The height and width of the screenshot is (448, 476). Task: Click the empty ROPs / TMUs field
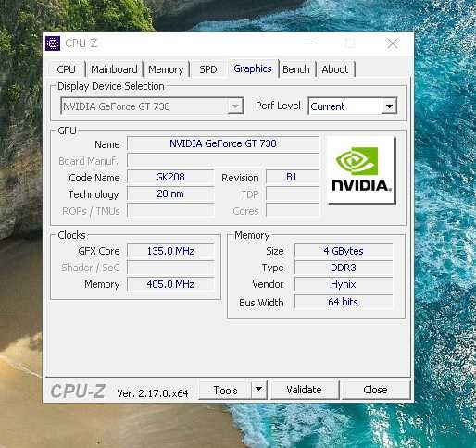(170, 211)
